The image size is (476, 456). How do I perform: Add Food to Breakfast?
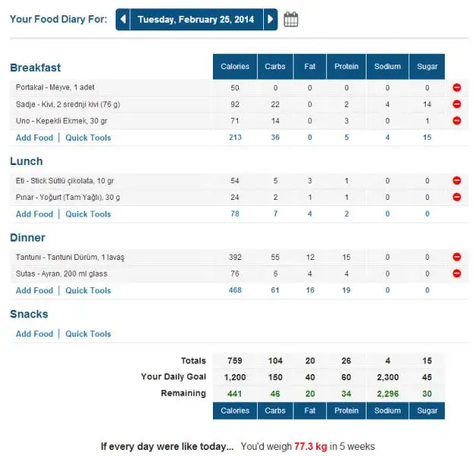pos(34,138)
